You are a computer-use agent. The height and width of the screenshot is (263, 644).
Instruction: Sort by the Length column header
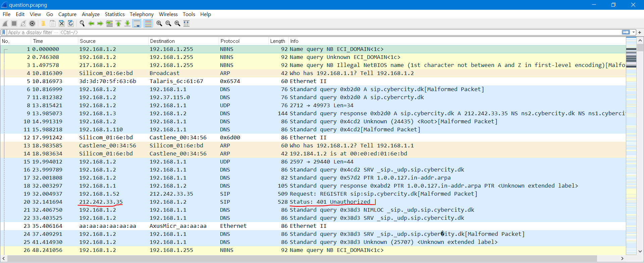(x=278, y=41)
